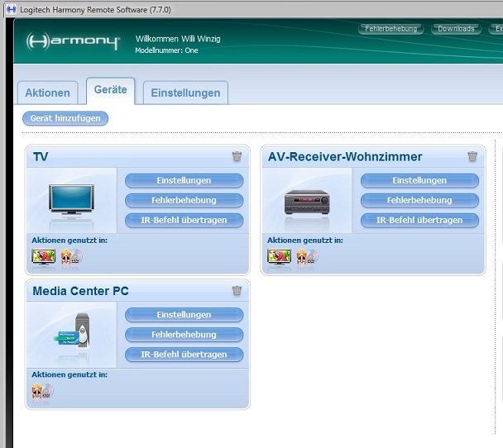Remove Media Center PC using trash icon
Viewport: 503px width, 448px height.
coord(237,291)
